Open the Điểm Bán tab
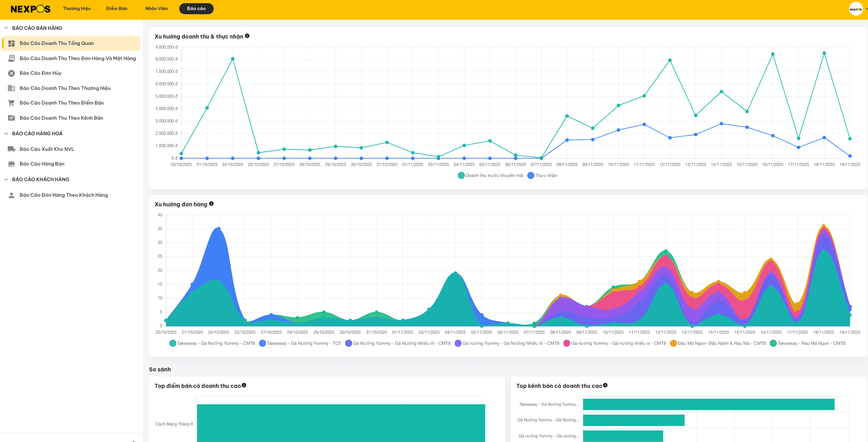 (116, 9)
